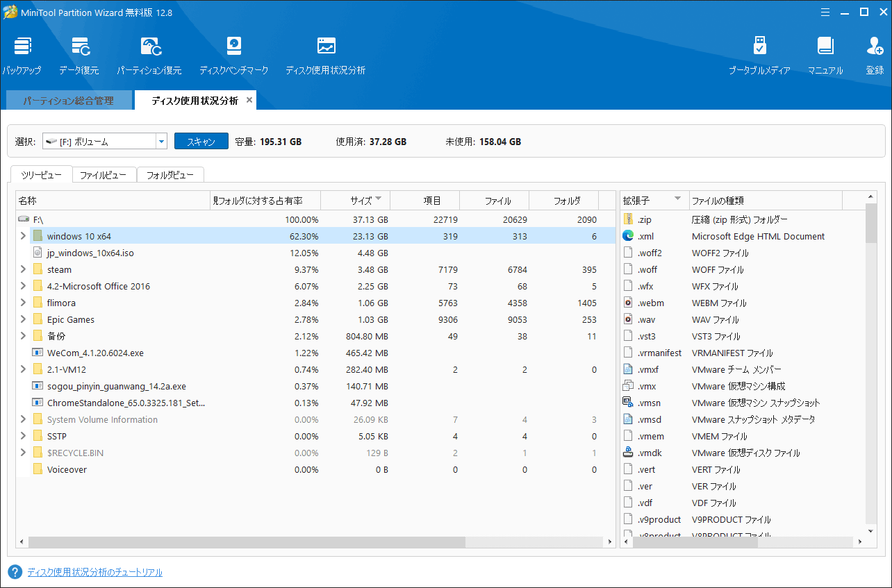
Task: Switch to Folder View (フォルダビュー) tab
Action: 170,175
